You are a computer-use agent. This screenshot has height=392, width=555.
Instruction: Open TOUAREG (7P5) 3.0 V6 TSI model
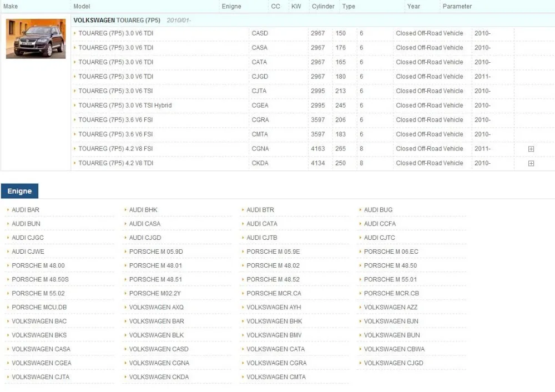(115, 91)
